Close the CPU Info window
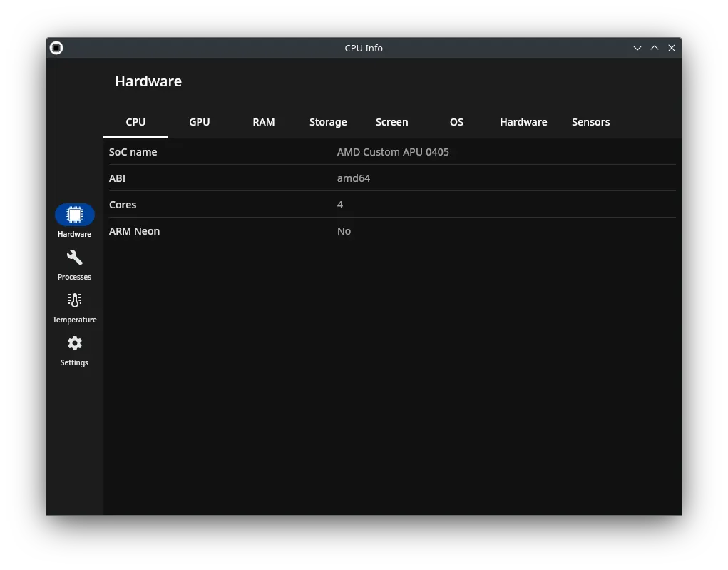Viewport: 728px width, 570px height. 672,48
